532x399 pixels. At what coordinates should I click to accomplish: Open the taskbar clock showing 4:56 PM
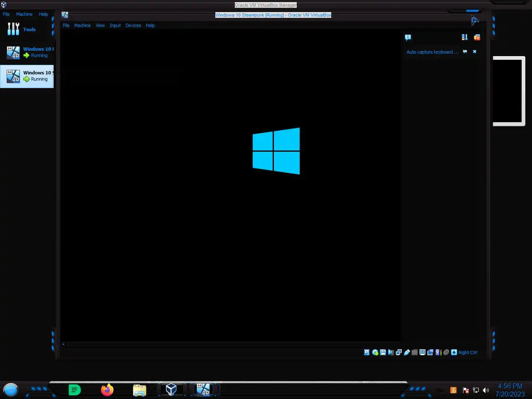[510, 390]
